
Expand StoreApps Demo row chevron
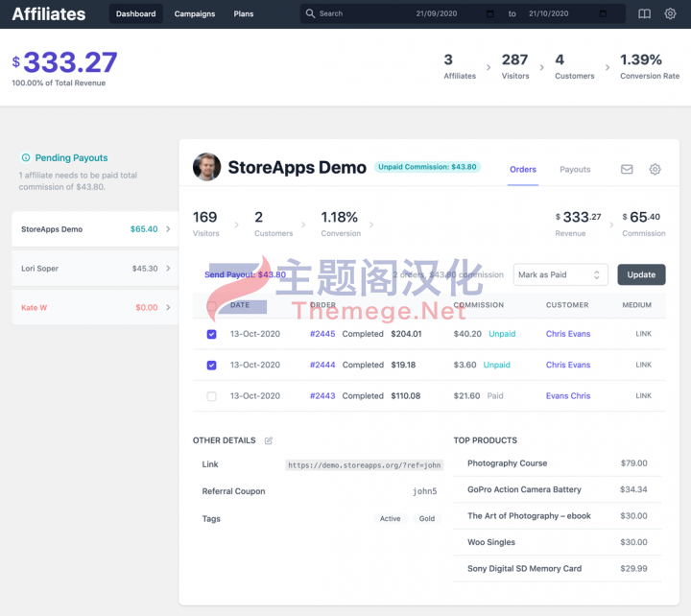(168, 228)
